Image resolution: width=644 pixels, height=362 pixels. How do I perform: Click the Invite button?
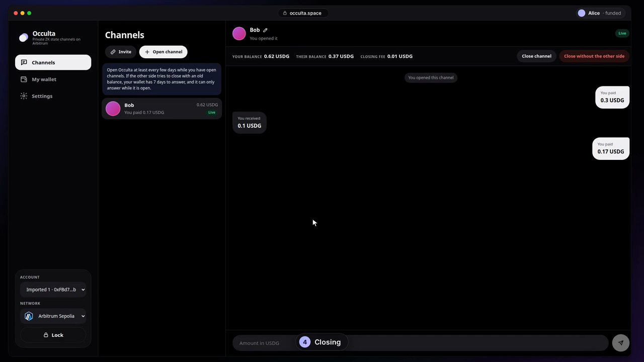coord(121,52)
